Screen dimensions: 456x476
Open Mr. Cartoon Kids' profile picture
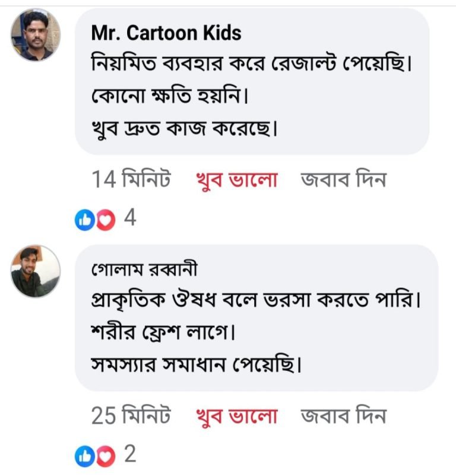[x=36, y=35]
